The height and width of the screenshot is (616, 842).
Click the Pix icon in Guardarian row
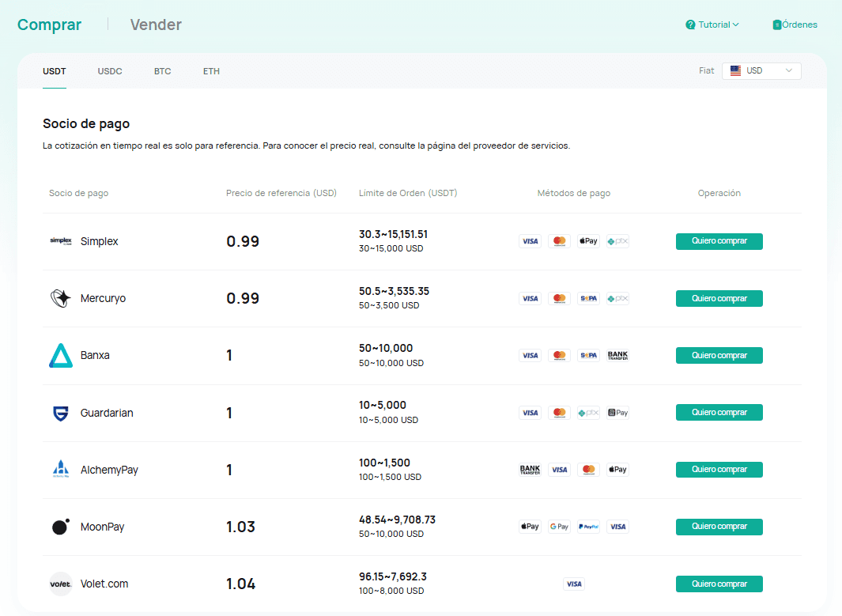(x=588, y=413)
